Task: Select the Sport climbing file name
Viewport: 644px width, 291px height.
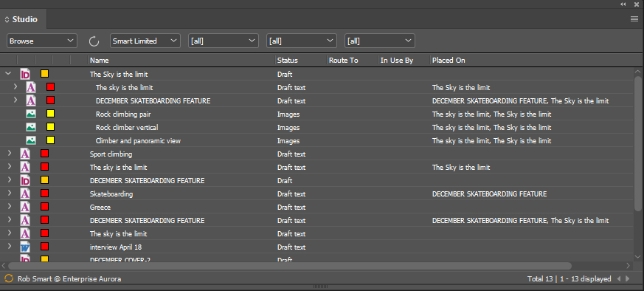Action: pos(111,154)
